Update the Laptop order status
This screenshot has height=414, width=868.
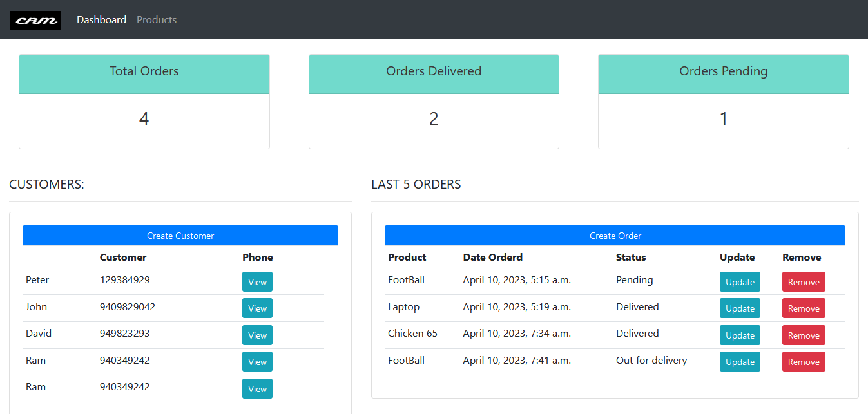(x=739, y=308)
